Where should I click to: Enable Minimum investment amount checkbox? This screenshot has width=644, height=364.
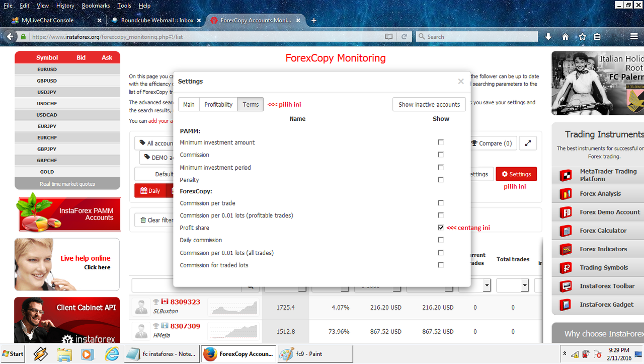coord(441,142)
